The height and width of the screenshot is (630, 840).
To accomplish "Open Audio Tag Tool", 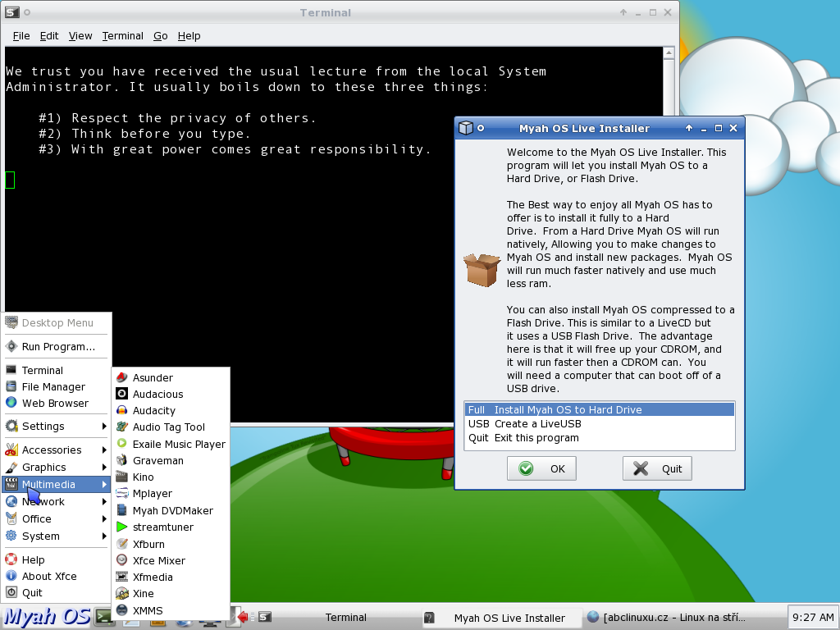I will click(171, 427).
